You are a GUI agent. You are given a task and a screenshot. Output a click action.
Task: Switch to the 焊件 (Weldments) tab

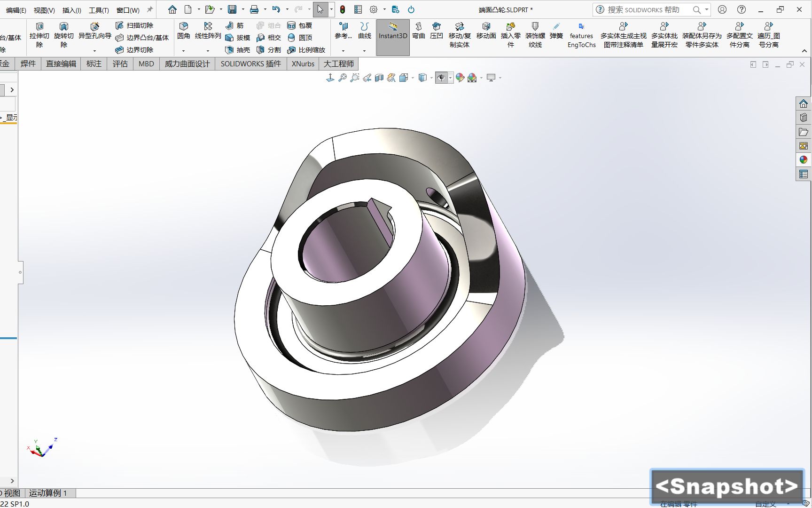point(28,63)
